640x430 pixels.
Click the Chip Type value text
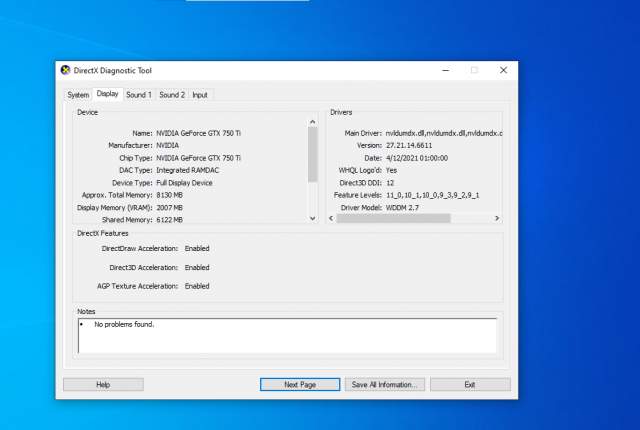(x=198, y=158)
